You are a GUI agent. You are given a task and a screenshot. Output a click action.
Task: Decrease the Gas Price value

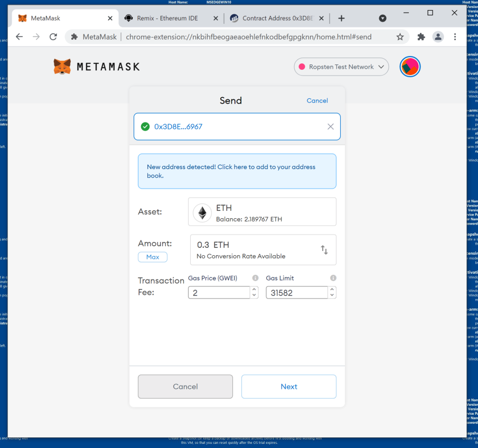(x=254, y=295)
